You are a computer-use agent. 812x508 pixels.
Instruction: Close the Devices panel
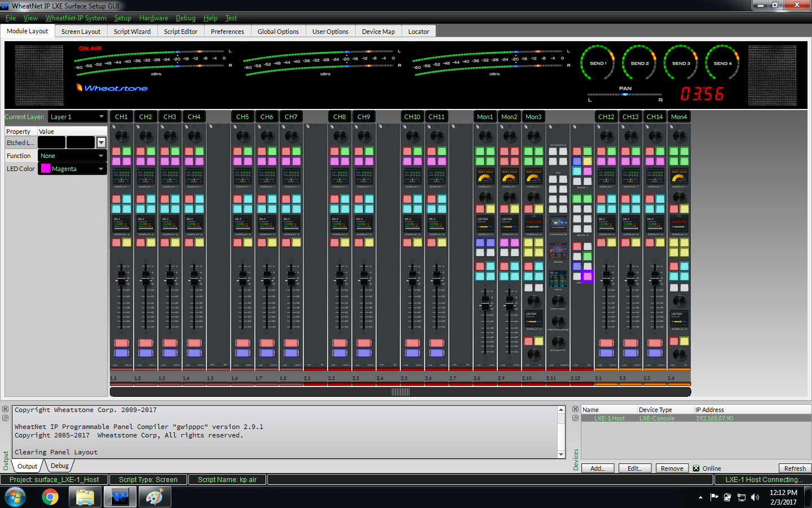(x=575, y=409)
